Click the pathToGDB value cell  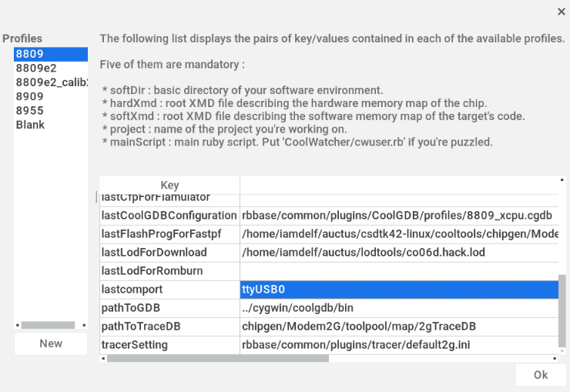tap(399, 308)
